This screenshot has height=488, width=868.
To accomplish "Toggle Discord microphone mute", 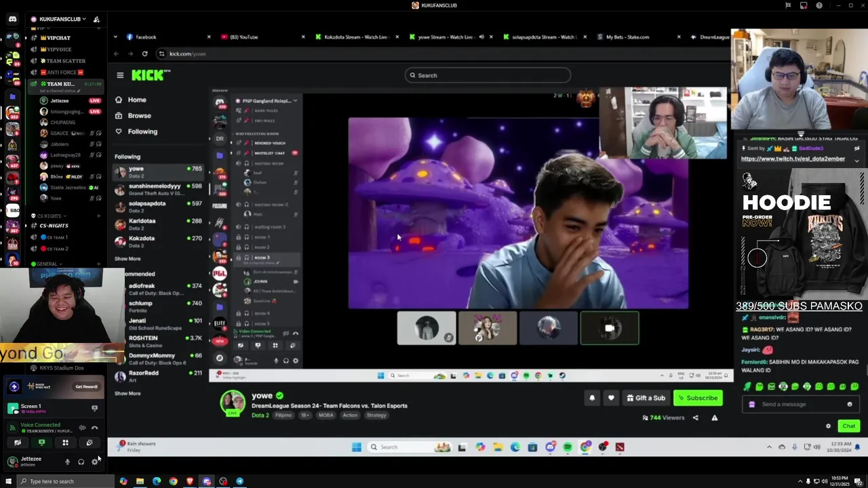I will [67, 462].
